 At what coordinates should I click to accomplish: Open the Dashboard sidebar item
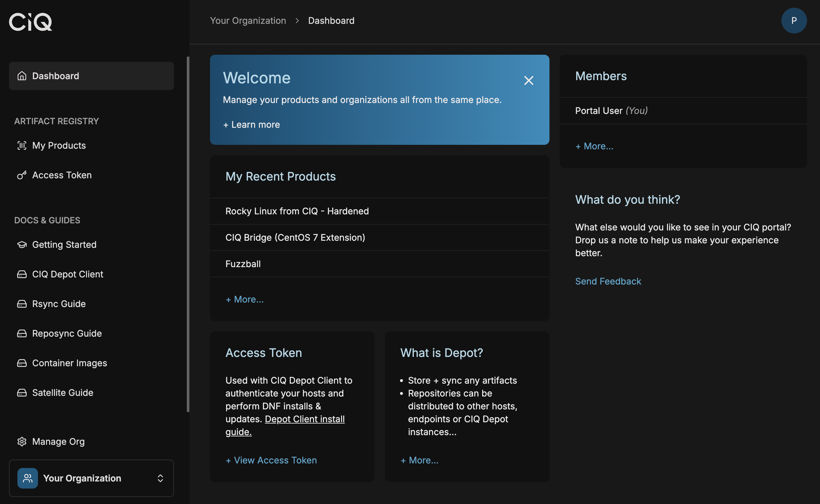[x=91, y=76]
